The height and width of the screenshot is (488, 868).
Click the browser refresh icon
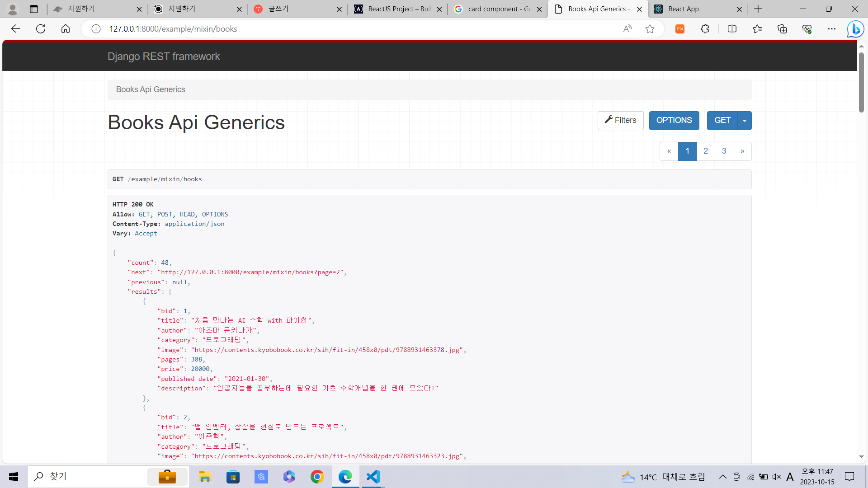pyautogui.click(x=41, y=29)
